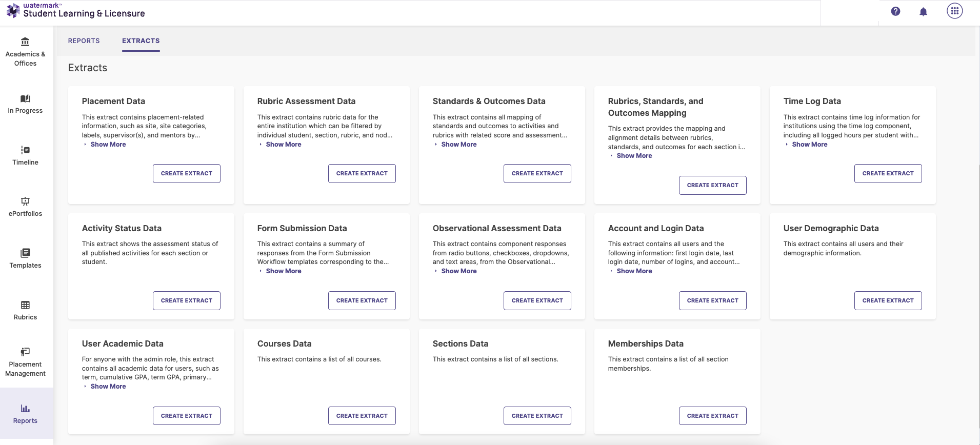Create extract for Standards & Outcomes Data
Screen dimensions: 980x445
coord(537,173)
